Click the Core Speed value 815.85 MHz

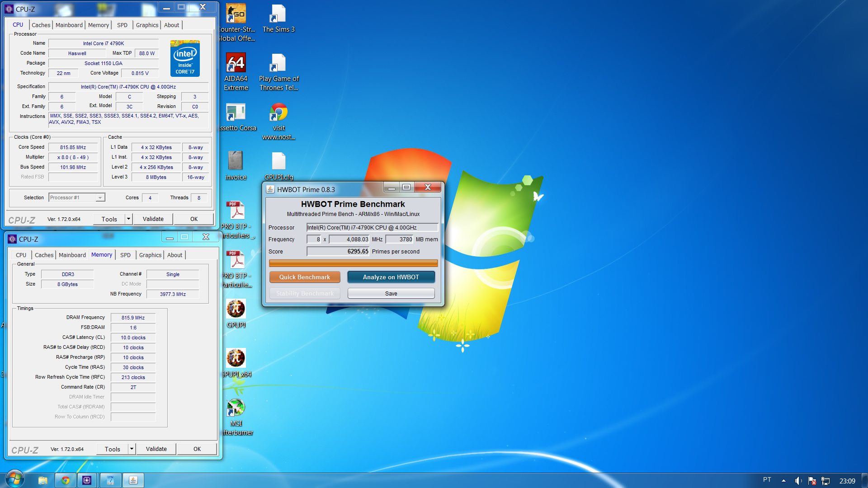pyautogui.click(x=73, y=147)
